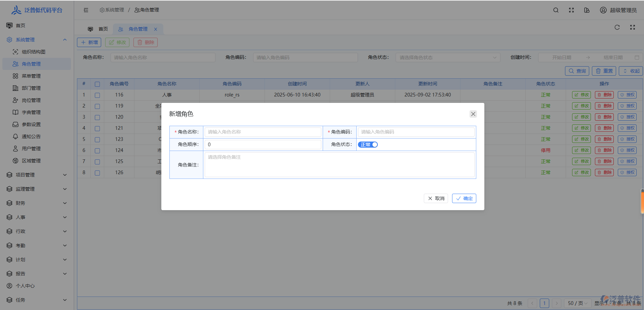
Task: Open the 50/页 page size dropdown
Action: click(x=577, y=303)
